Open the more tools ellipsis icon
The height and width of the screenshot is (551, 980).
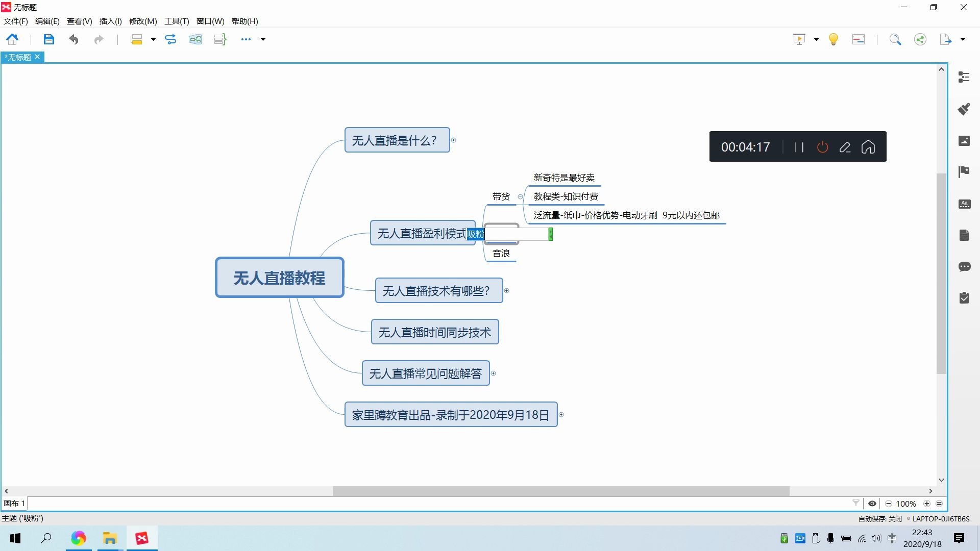[246, 39]
